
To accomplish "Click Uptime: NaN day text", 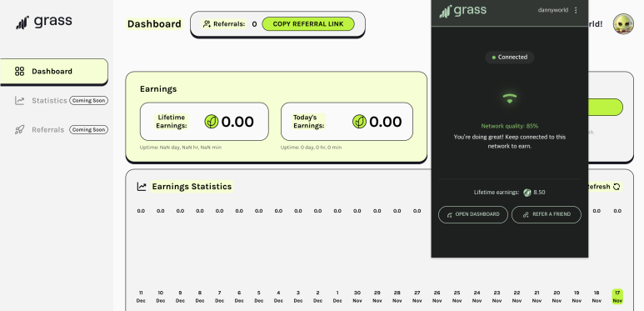I will tap(181, 147).
